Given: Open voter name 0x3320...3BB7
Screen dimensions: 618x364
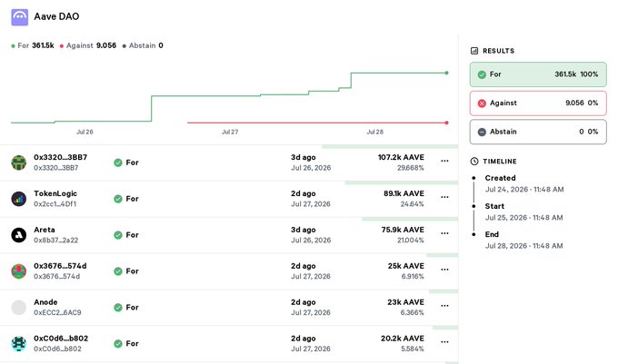Looking at the screenshot, I should [60, 157].
